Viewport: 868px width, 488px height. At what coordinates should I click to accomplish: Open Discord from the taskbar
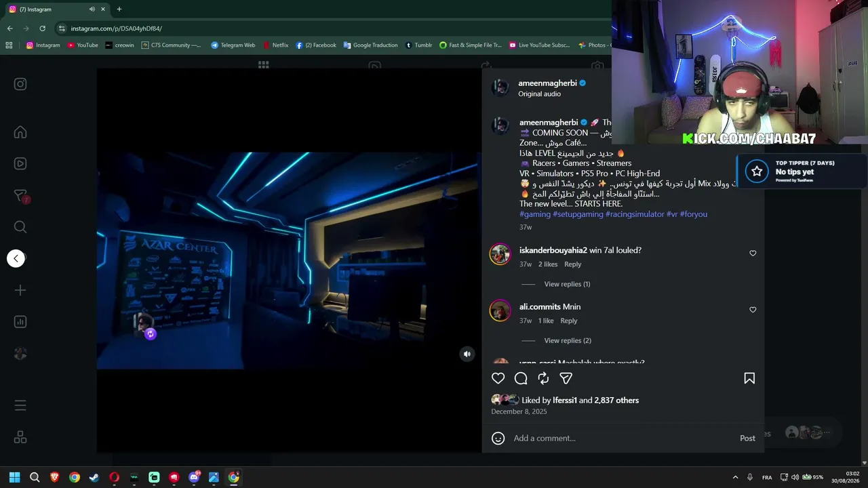[x=194, y=477]
